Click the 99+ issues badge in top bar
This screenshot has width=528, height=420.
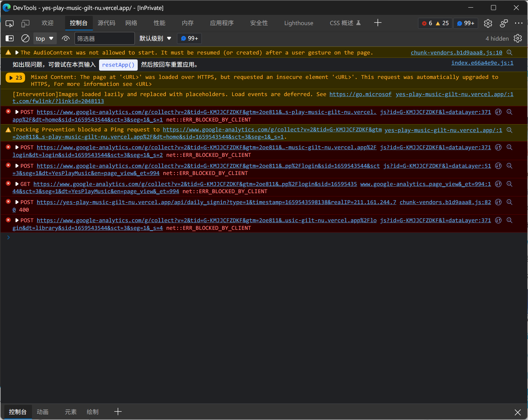pyautogui.click(x=466, y=23)
